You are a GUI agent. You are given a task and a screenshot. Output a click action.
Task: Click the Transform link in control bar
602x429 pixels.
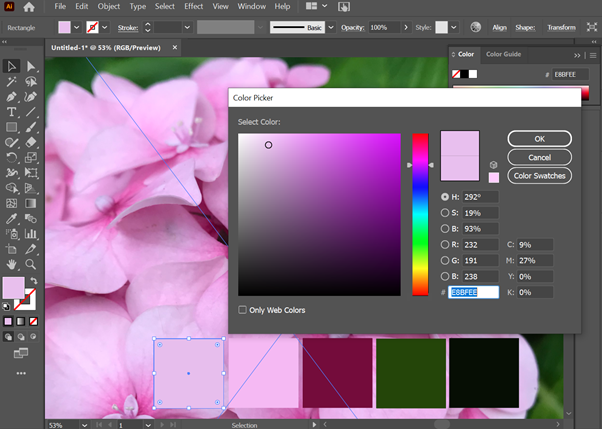pos(561,27)
